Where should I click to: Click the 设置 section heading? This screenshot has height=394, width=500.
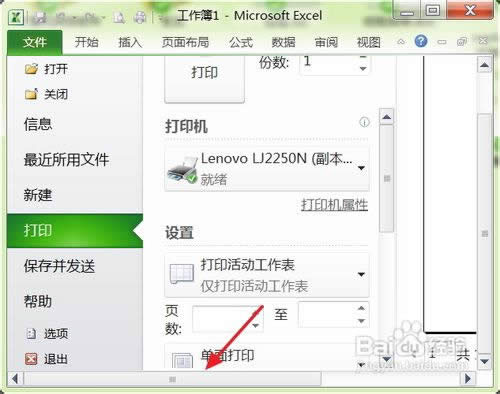click(179, 233)
